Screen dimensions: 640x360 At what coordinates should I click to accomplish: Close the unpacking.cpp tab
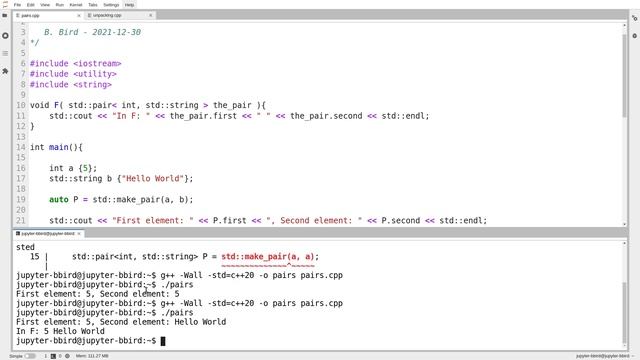click(x=151, y=16)
